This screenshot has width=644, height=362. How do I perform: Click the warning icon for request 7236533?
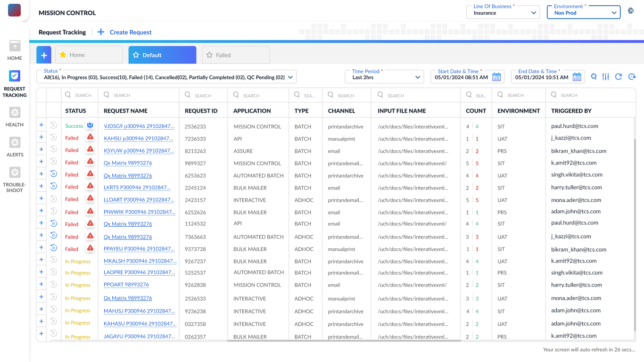coord(90,138)
